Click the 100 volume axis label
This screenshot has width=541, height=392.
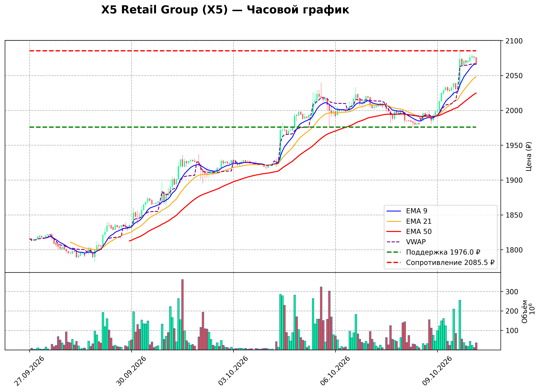tap(512, 331)
